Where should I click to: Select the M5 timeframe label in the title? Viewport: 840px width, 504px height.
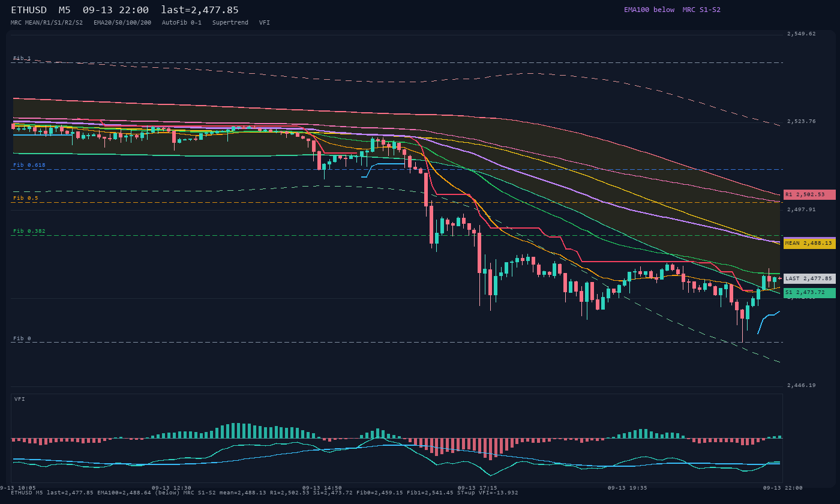tap(64, 10)
